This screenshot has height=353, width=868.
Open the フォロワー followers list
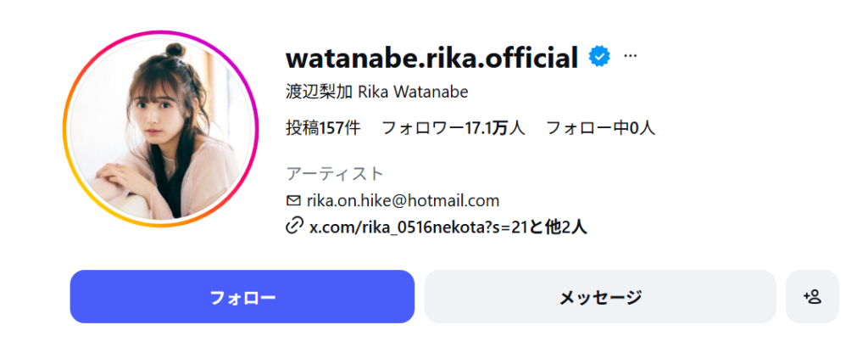(x=453, y=128)
